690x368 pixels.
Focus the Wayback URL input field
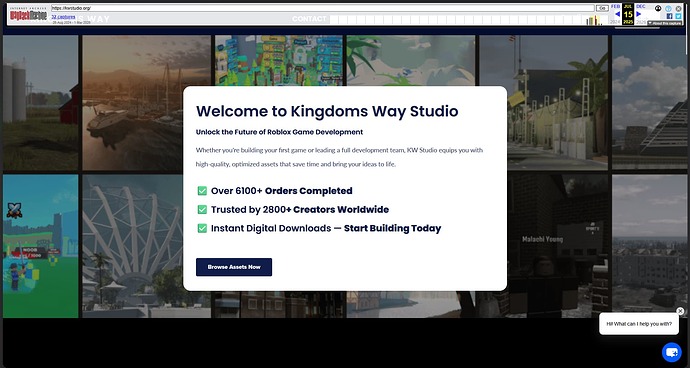pyautogui.click(x=323, y=8)
